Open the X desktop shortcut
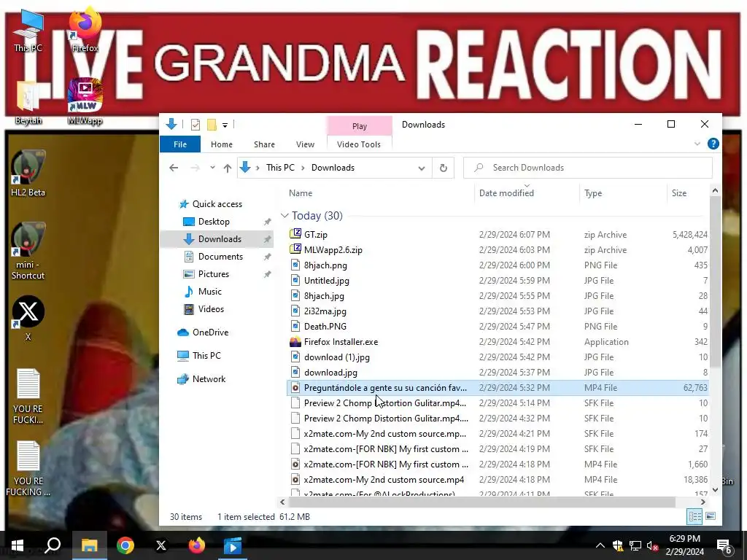This screenshot has width=747, height=560. 28,318
